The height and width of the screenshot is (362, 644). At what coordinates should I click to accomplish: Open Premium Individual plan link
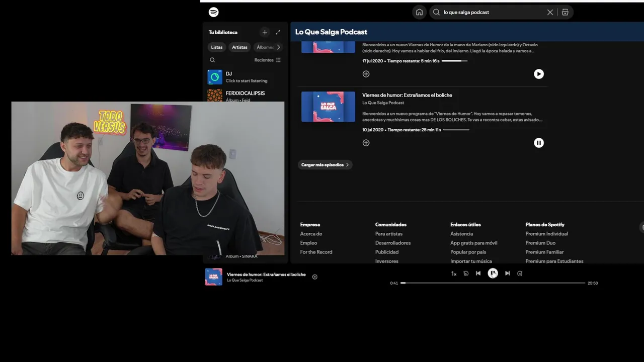click(x=546, y=234)
